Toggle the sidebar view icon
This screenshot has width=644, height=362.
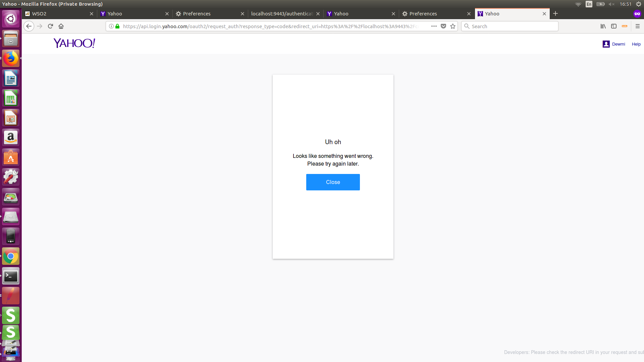coord(614,26)
